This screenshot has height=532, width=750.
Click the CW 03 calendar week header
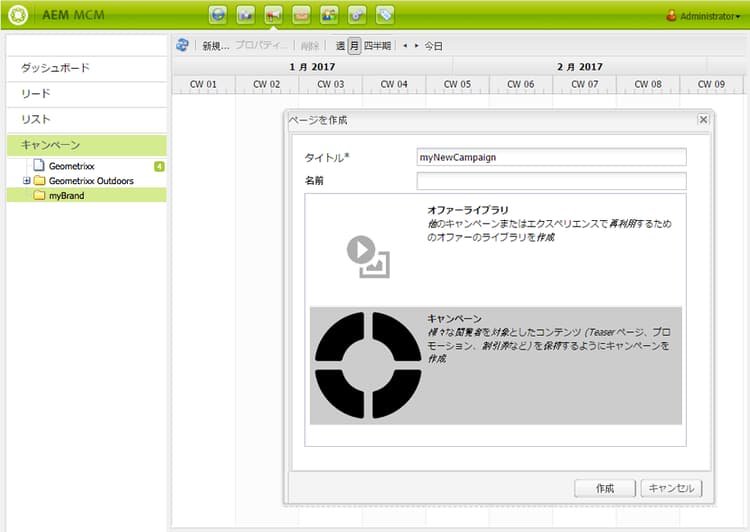click(x=331, y=84)
